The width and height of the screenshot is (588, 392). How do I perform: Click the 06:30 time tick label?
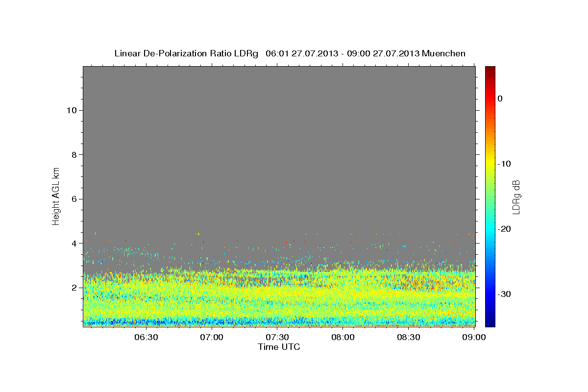[146, 338]
